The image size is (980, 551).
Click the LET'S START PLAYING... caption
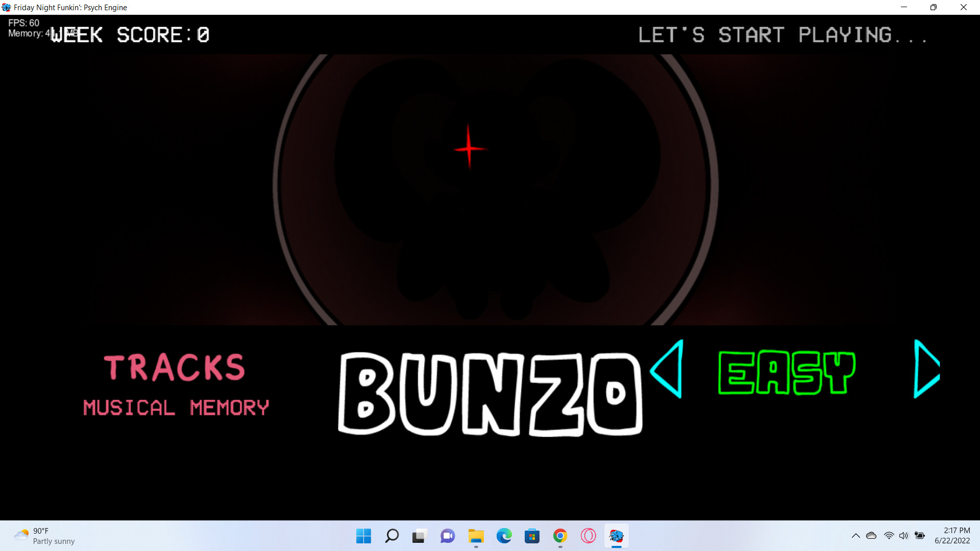(x=782, y=35)
